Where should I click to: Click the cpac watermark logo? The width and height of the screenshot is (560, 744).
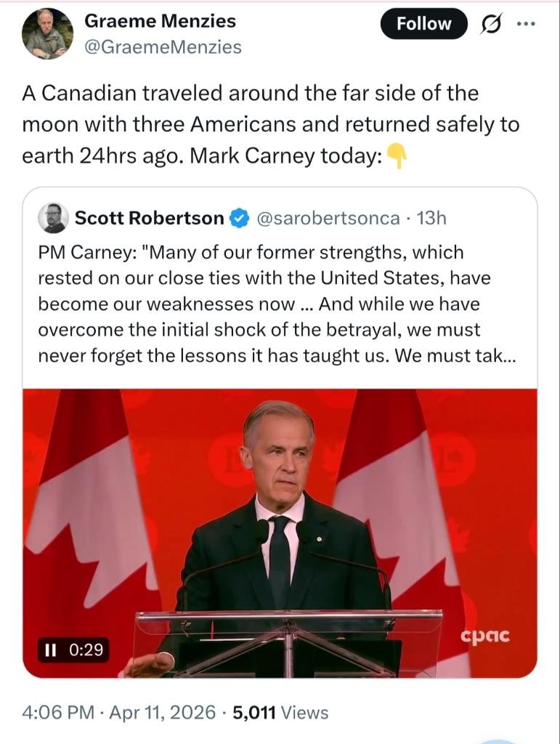[485, 636]
